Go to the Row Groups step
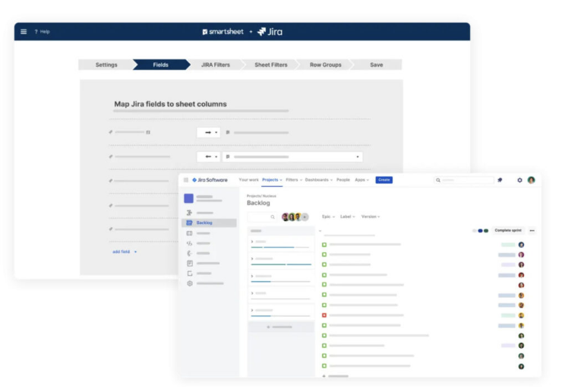The image size is (562, 392). pyautogui.click(x=325, y=65)
